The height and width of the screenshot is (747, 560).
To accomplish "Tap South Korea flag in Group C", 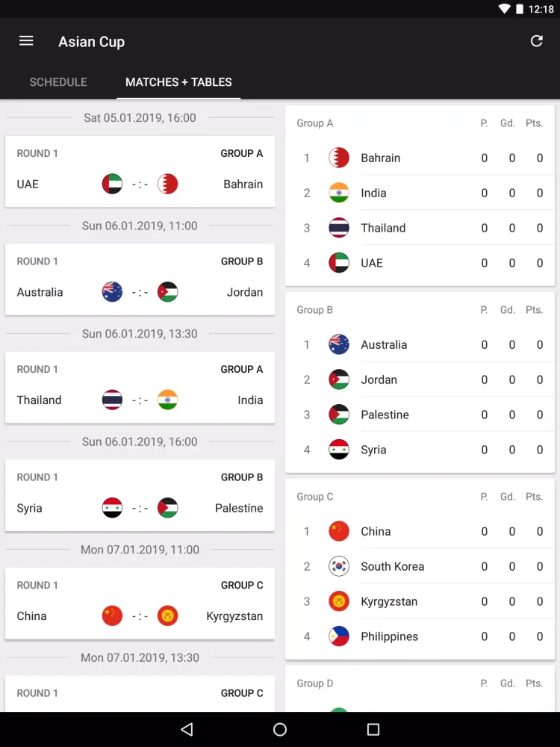I will click(x=339, y=566).
